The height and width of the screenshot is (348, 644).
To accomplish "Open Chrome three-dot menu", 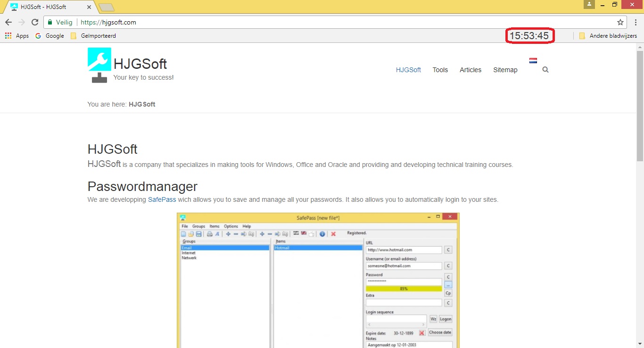I will (635, 22).
